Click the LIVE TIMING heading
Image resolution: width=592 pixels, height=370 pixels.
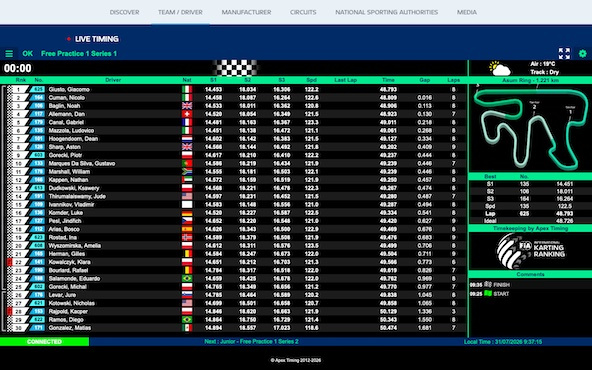(x=97, y=39)
